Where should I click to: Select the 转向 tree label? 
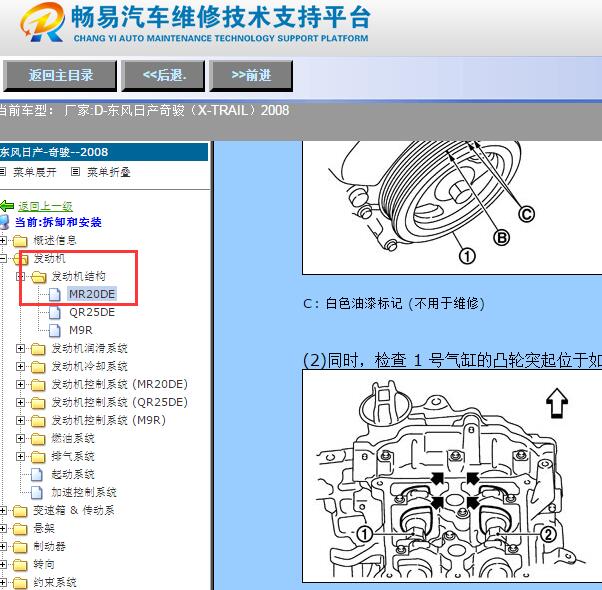coord(44,565)
